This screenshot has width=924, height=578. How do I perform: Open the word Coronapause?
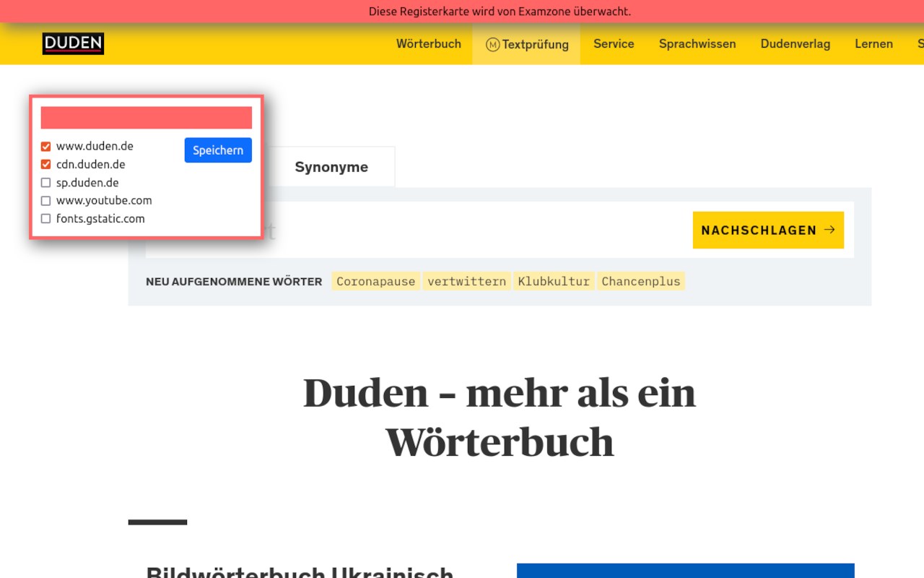coord(376,281)
